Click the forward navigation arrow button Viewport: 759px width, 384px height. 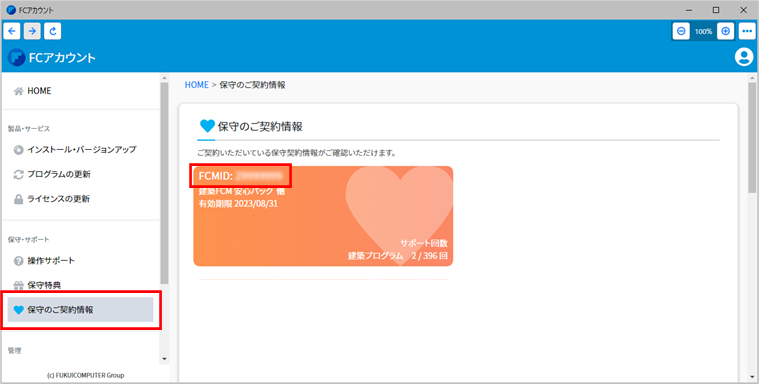[32, 31]
